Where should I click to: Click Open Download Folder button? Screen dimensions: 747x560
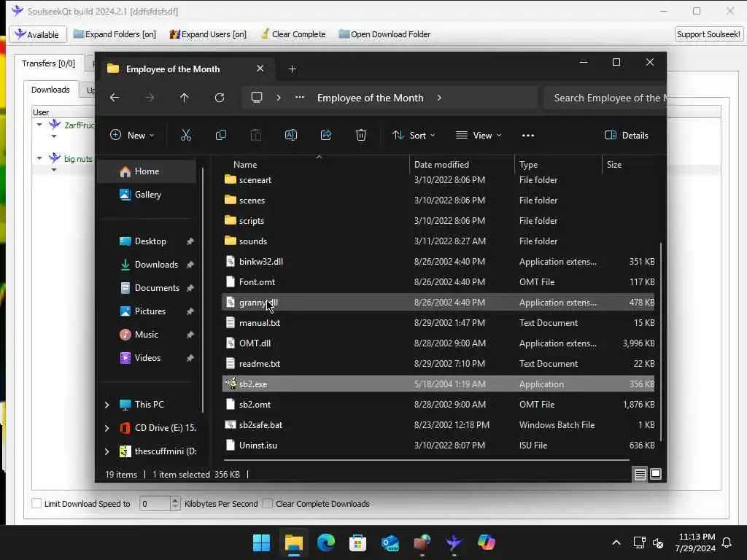tap(384, 34)
